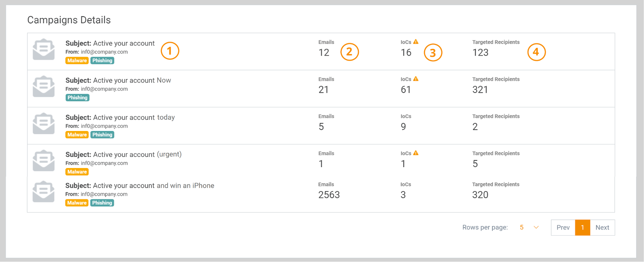This screenshot has width=644, height=262.
Task: Click Phishing tag on 'Active your account Now'
Action: click(77, 98)
